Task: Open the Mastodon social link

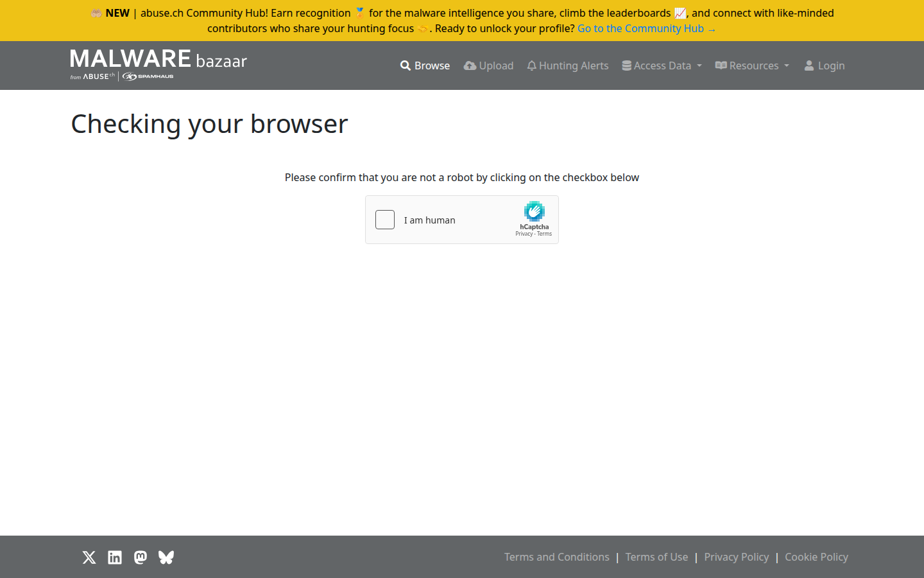Action: pos(141,557)
